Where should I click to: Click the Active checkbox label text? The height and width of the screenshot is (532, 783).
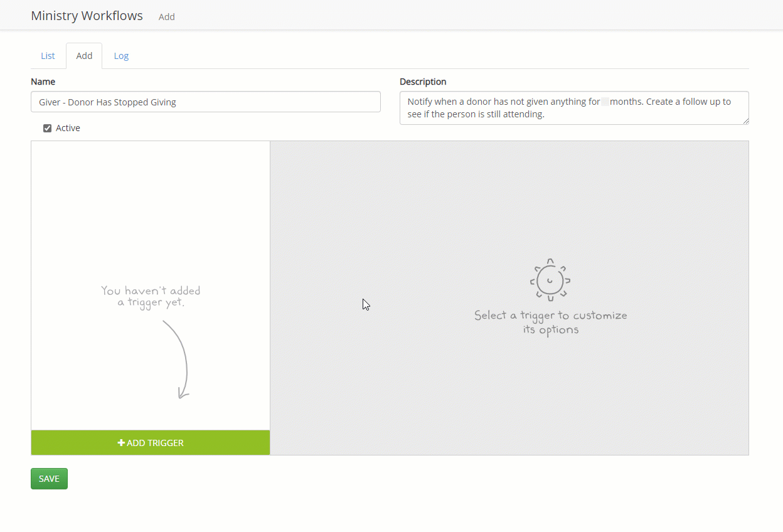68,128
